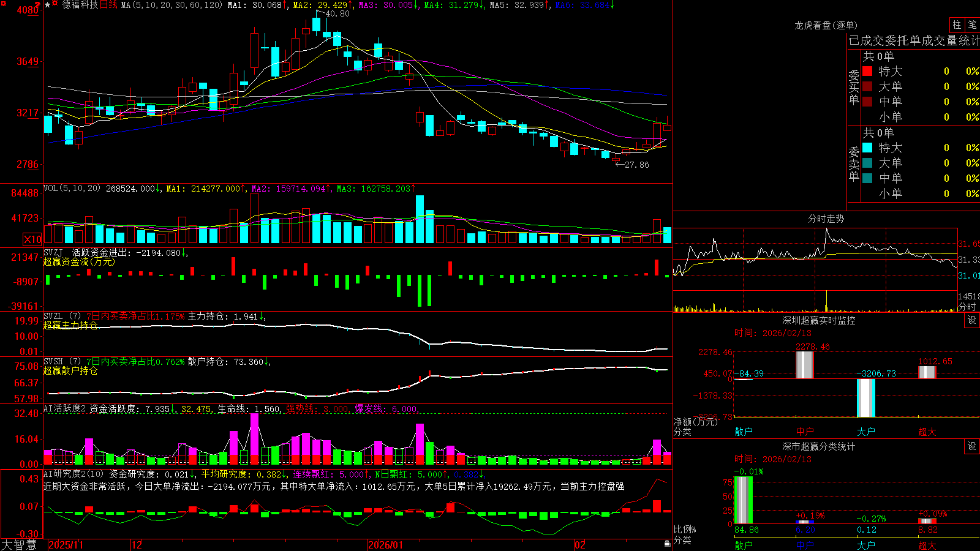Switch period via 日线 label
Image resolution: width=980 pixels, height=551 pixels.
tap(108, 5)
